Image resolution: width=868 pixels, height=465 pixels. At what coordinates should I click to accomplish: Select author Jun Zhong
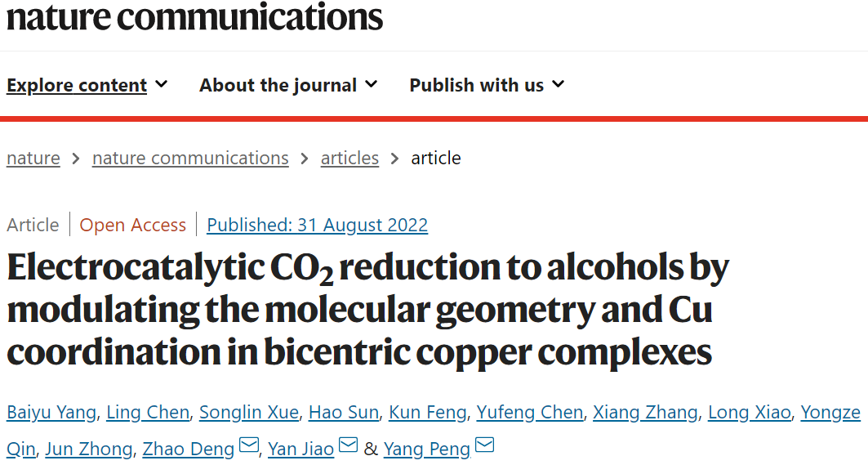tap(89, 449)
